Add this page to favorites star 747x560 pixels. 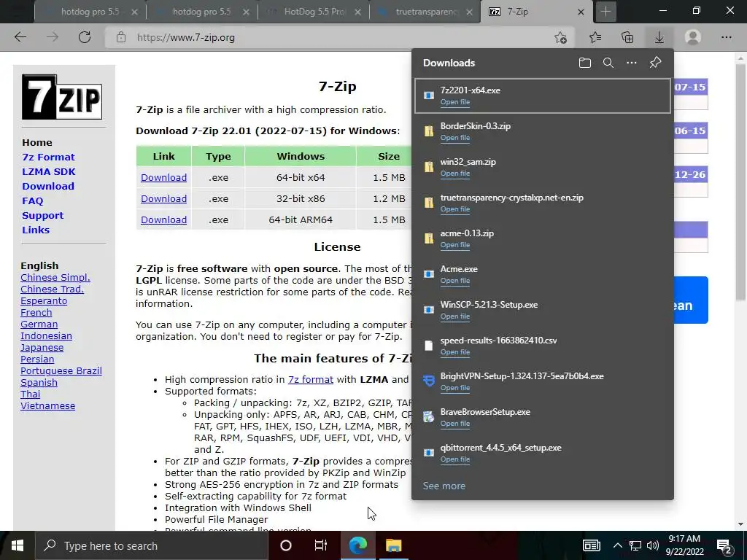[561, 37]
